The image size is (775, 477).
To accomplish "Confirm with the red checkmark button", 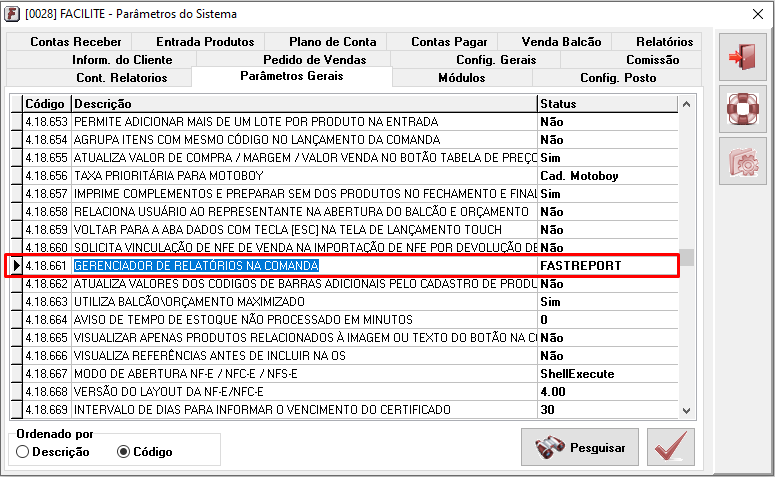I will click(671, 447).
